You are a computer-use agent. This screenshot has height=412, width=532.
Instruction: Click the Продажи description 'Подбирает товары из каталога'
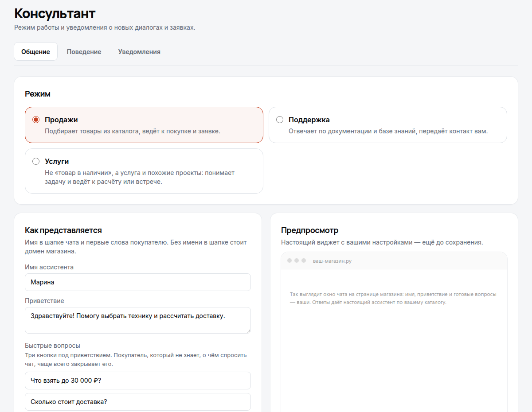coord(133,131)
